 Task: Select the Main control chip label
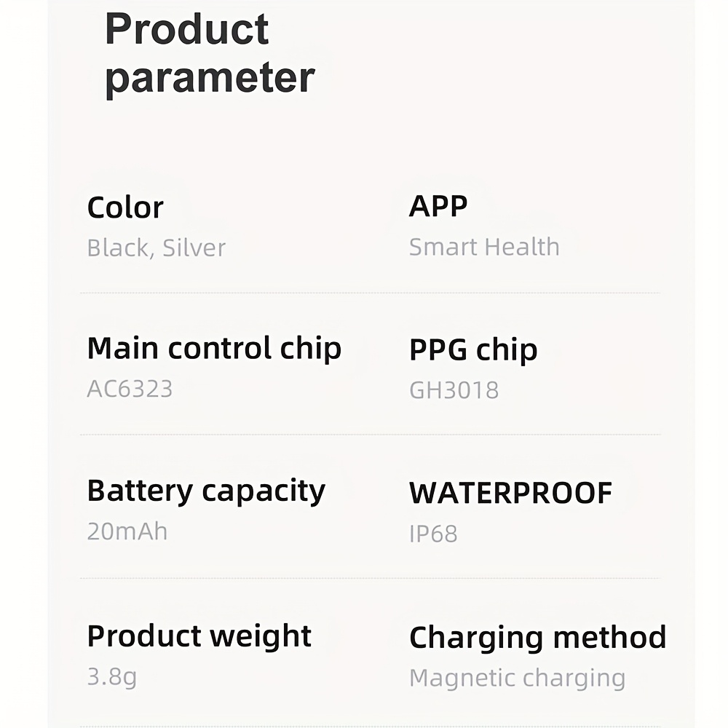click(215, 349)
